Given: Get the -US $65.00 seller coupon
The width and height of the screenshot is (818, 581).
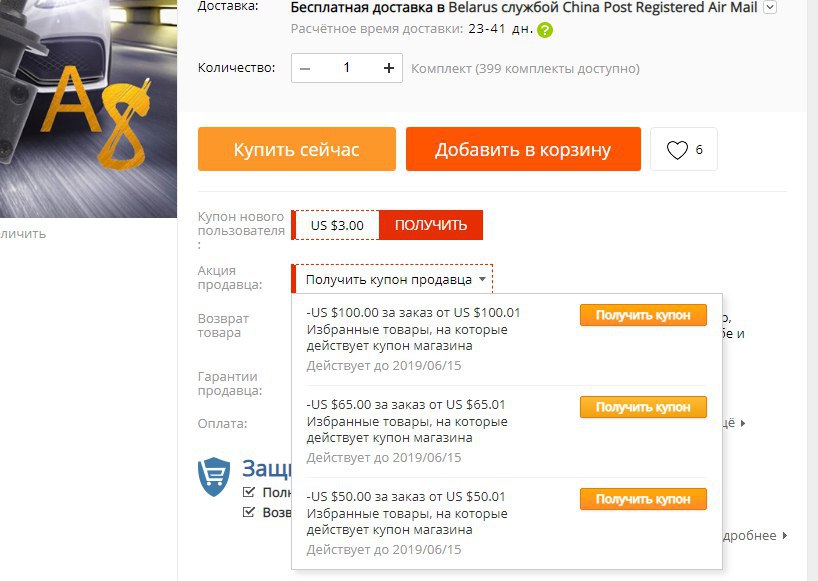Looking at the screenshot, I should pyautogui.click(x=643, y=407).
